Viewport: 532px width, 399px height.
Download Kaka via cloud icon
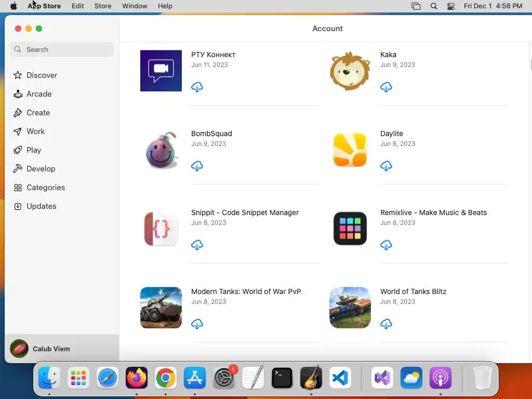coord(386,87)
